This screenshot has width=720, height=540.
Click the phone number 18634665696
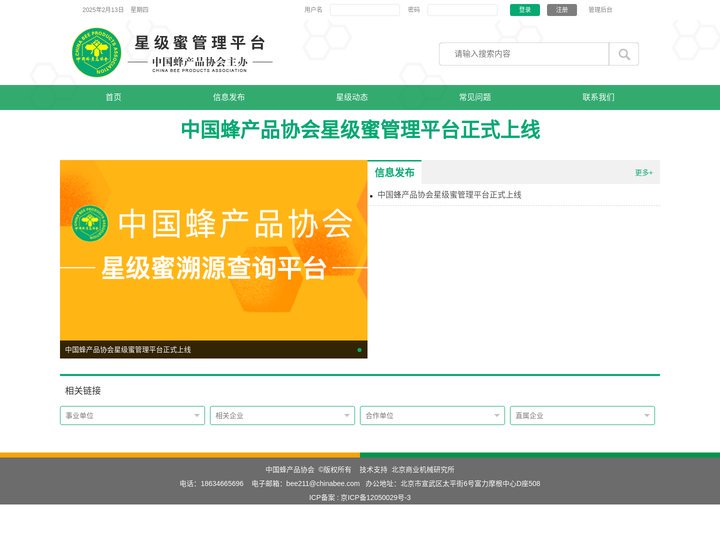[x=222, y=484]
